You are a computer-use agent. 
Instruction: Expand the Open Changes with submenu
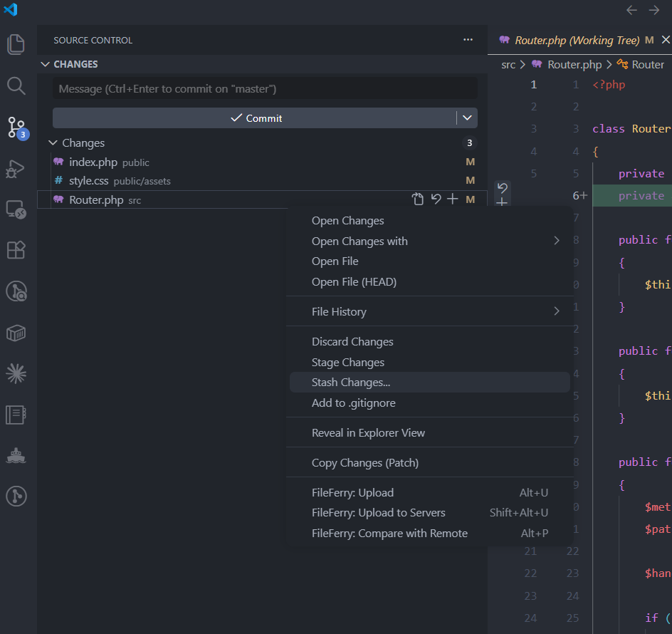click(557, 241)
